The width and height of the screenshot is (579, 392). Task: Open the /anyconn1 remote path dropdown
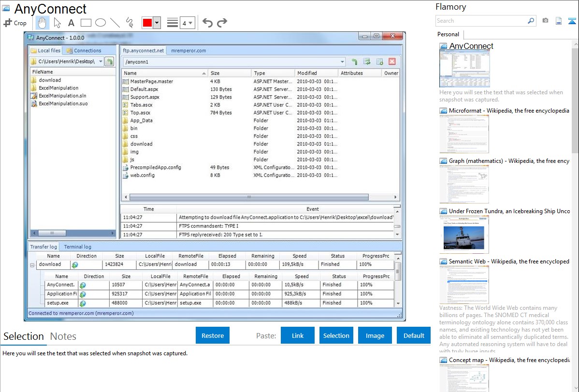342,62
